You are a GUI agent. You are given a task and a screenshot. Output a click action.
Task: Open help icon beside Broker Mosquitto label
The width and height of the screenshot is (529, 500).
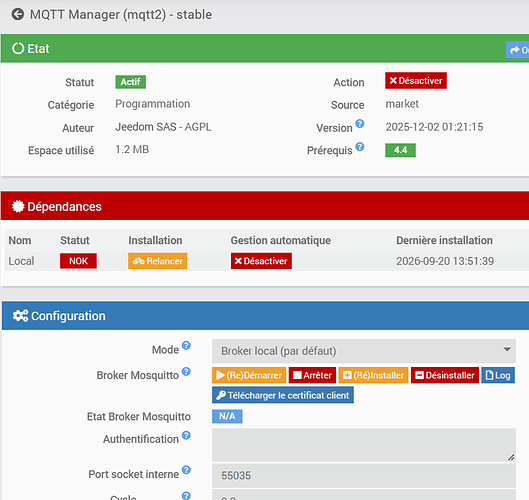tap(186, 371)
